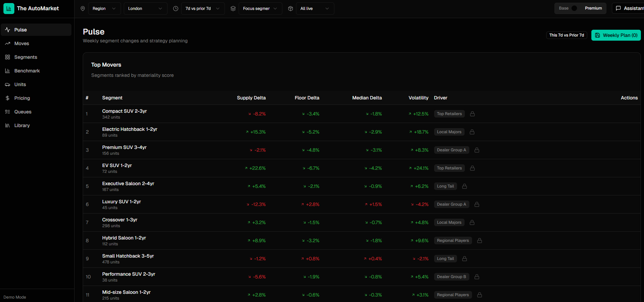
Task: Click the Driver column header
Action: [x=441, y=98]
